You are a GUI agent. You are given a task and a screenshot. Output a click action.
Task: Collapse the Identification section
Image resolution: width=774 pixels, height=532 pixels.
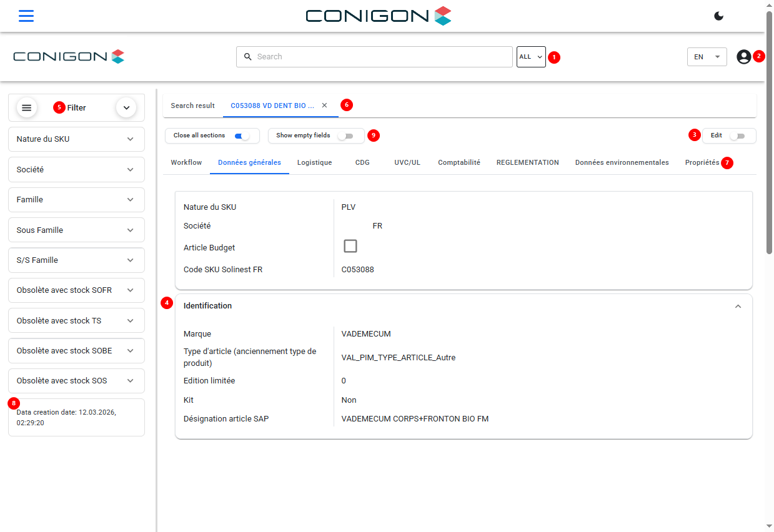tap(738, 306)
